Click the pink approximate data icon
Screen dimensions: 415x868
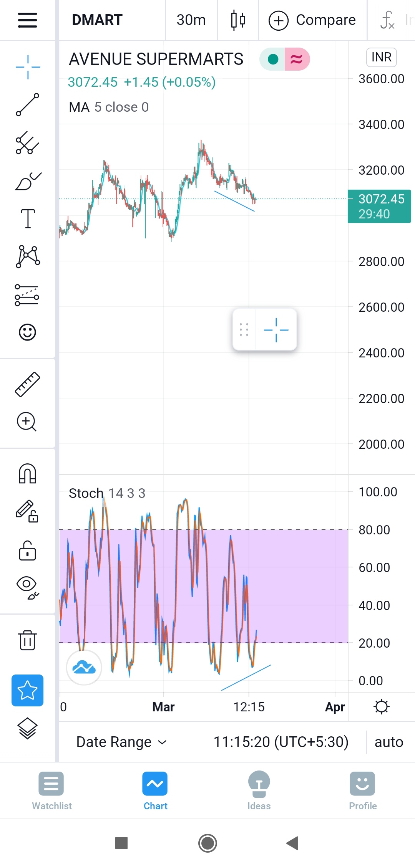296,59
